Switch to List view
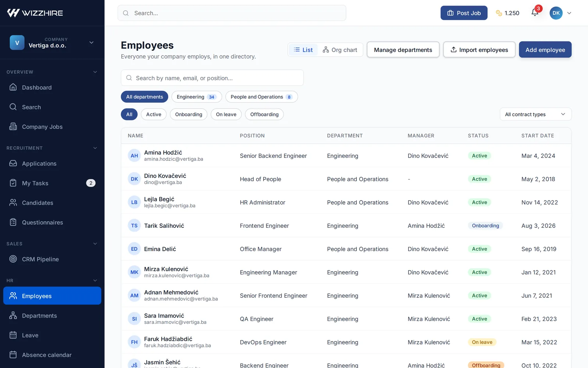 [x=304, y=50]
